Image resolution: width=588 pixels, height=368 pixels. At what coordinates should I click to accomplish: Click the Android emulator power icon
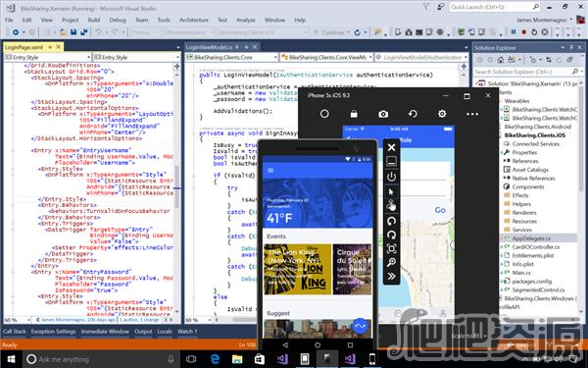pyautogui.click(x=391, y=177)
